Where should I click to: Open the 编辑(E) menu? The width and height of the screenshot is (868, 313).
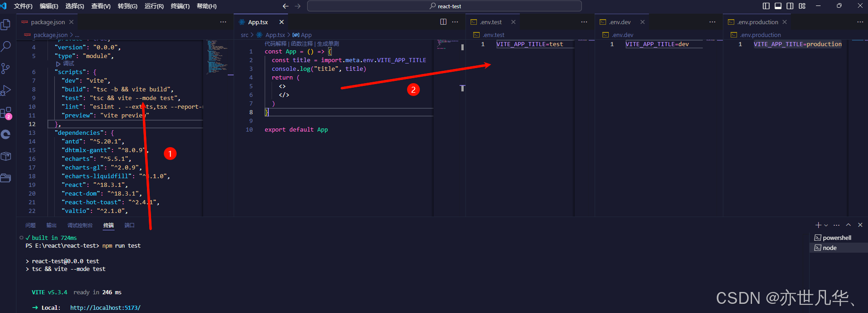click(x=49, y=6)
